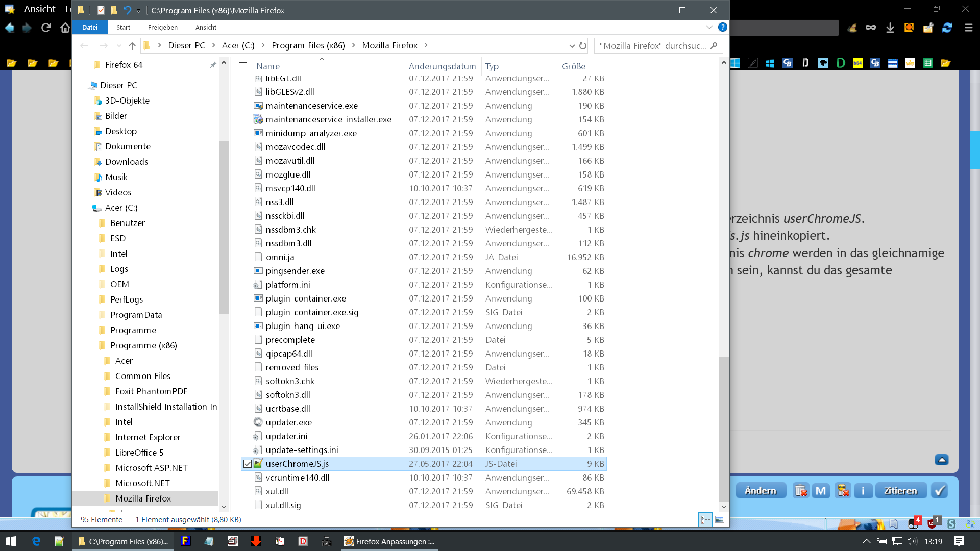Open the Freigeben ribbon tab
The height and width of the screenshot is (551, 980).
click(x=162, y=27)
